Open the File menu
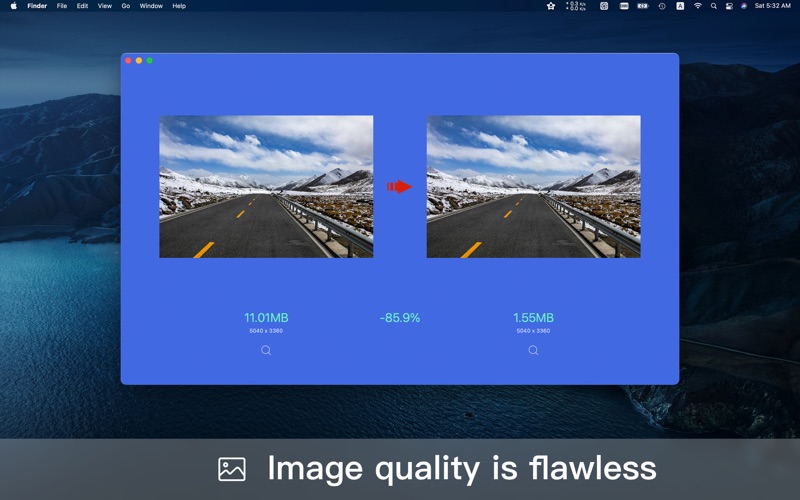Screen dimensions: 800x500 click(x=62, y=6)
